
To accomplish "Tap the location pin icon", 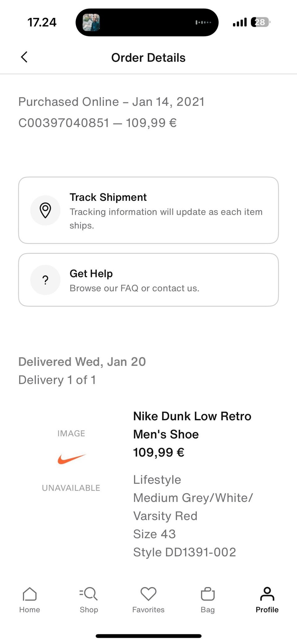I will click(45, 210).
